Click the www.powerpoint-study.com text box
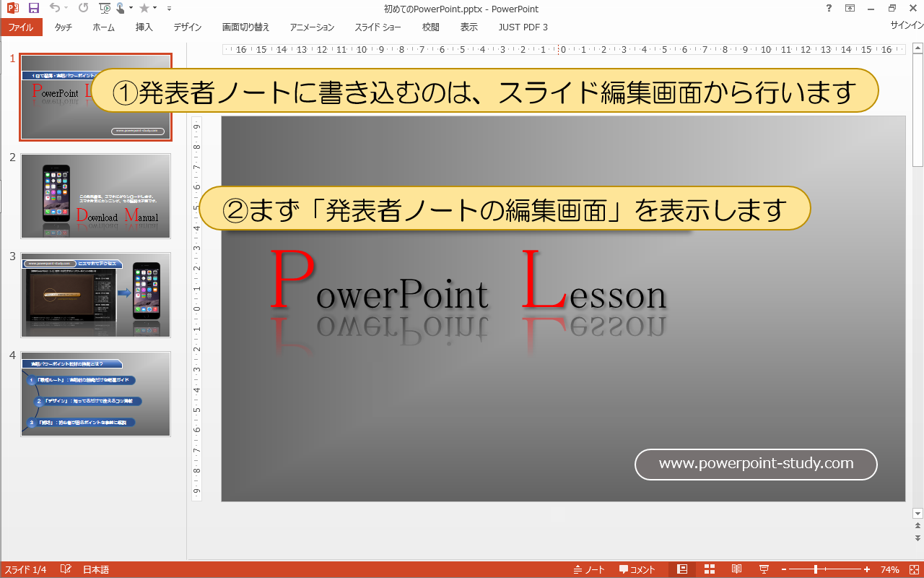The width and height of the screenshot is (924, 578). click(756, 464)
